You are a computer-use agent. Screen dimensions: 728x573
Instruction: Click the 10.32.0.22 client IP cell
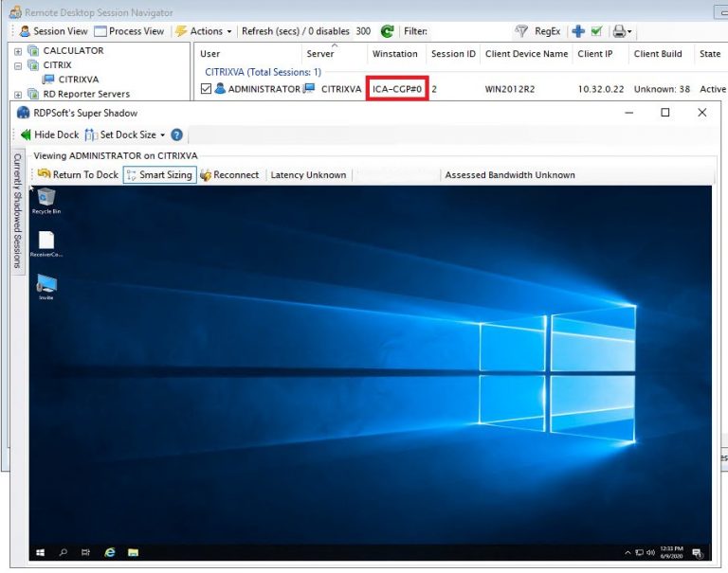[601, 89]
